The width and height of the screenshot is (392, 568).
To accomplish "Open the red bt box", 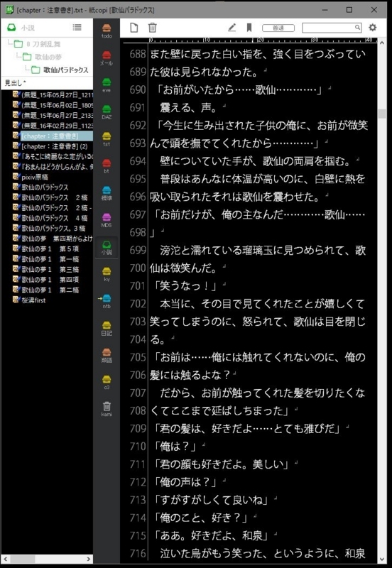I will (x=107, y=165).
